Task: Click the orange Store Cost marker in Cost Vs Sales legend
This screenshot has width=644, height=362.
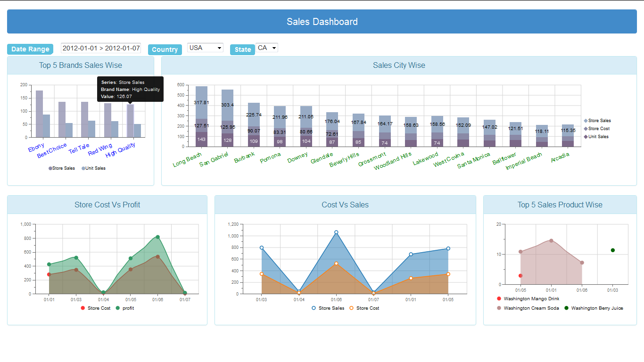Action: pyautogui.click(x=351, y=308)
